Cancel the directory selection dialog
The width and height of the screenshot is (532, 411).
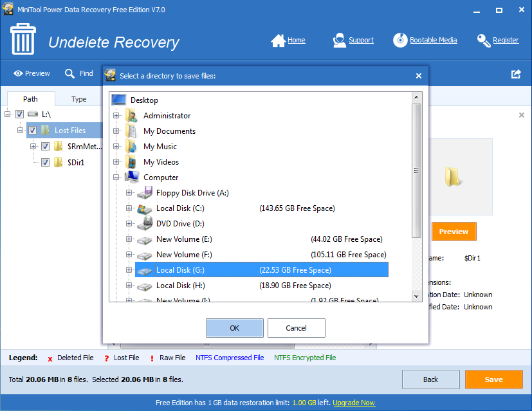(296, 328)
